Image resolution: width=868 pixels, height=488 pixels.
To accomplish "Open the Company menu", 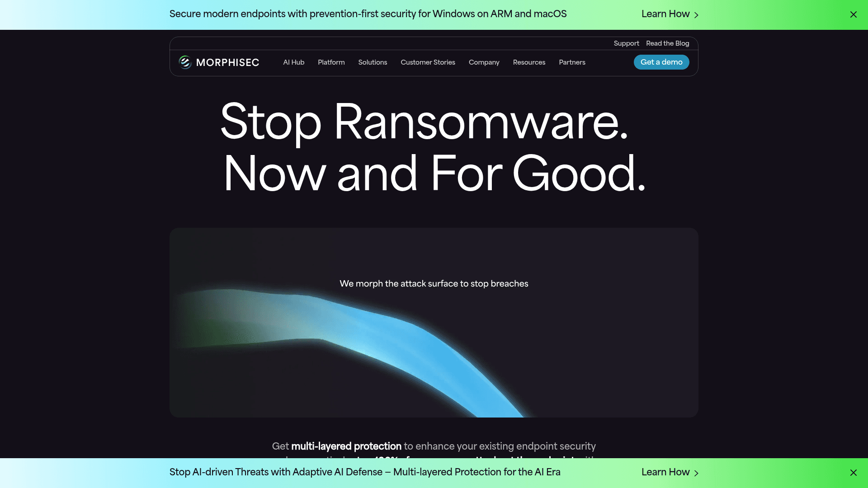I will pyautogui.click(x=484, y=62).
